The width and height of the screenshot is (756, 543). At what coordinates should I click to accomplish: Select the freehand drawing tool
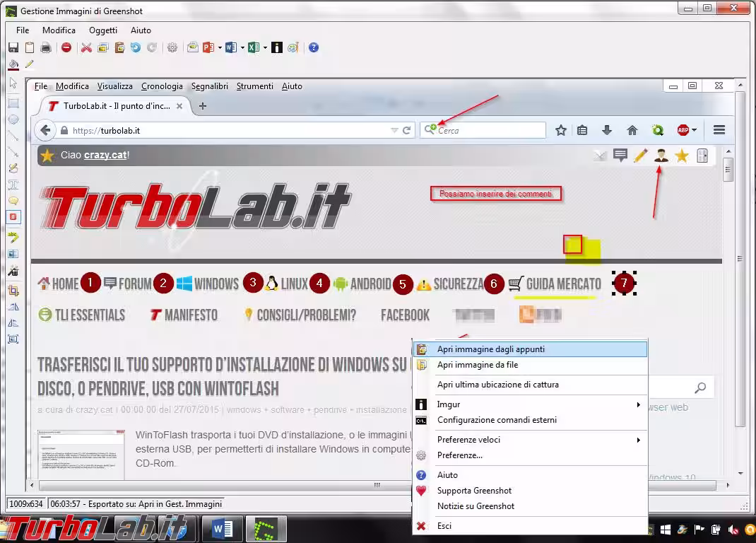13,168
